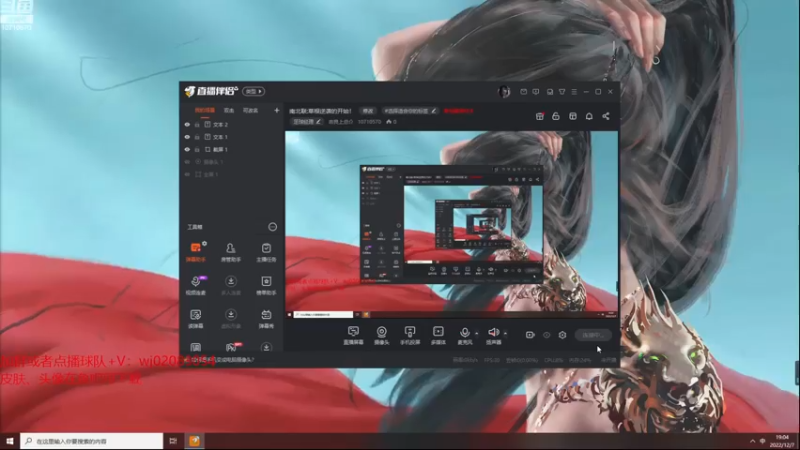Add 手机投屏 phone cast source
The width and height of the screenshot is (800, 450).
(410, 336)
